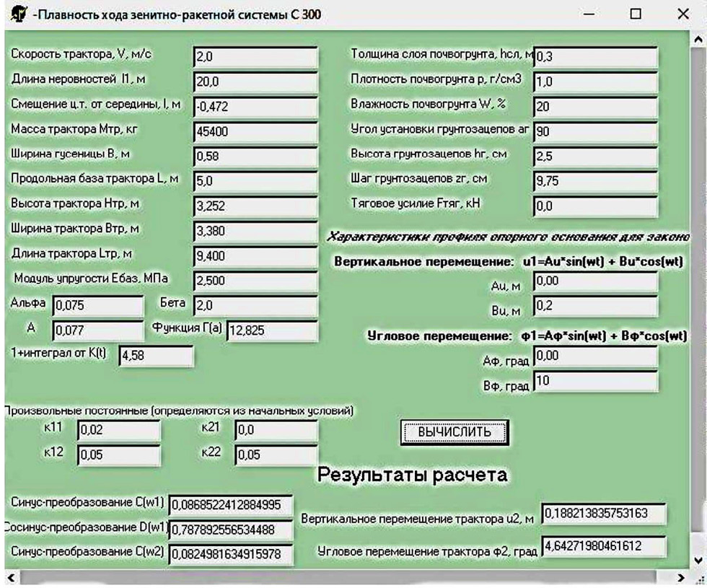Click the application icon in the title bar

pyautogui.click(x=15, y=14)
